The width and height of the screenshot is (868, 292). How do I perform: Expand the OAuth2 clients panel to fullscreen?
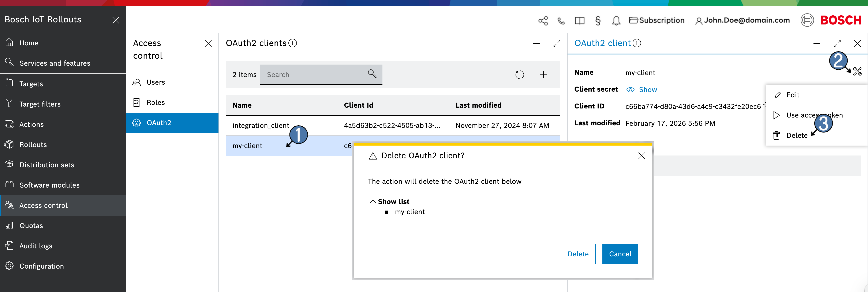point(557,43)
